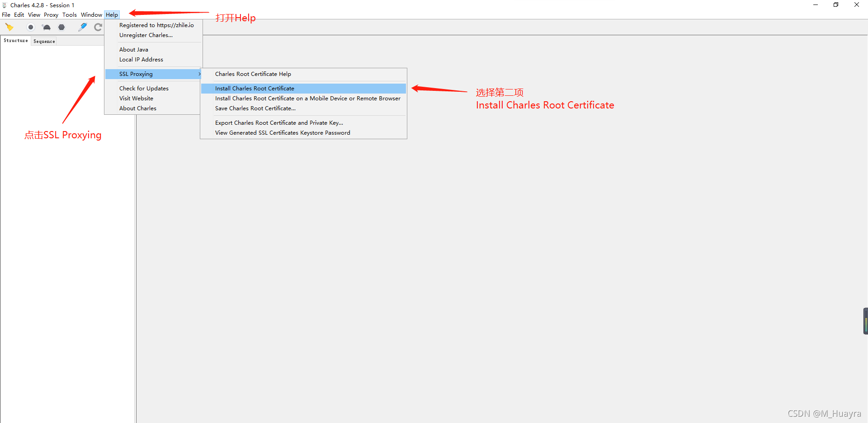
Task: Select Install Charles Root Certificate
Action: coord(303,89)
